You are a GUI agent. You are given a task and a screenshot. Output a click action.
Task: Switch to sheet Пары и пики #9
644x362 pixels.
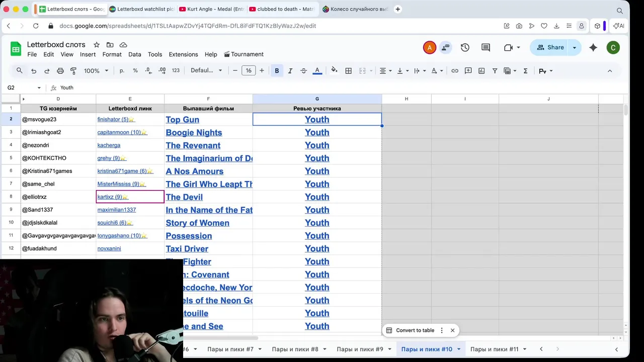pos(360,349)
